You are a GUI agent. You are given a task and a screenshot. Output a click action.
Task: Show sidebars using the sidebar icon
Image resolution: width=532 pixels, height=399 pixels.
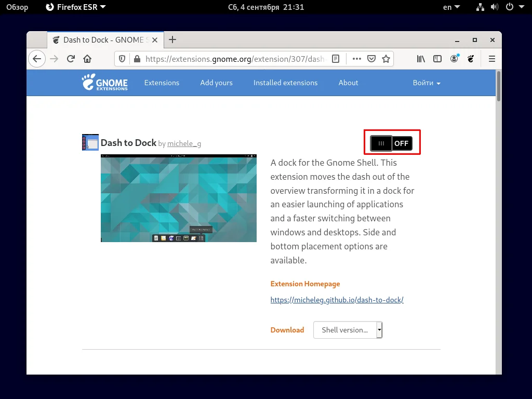pyautogui.click(x=437, y=59)
